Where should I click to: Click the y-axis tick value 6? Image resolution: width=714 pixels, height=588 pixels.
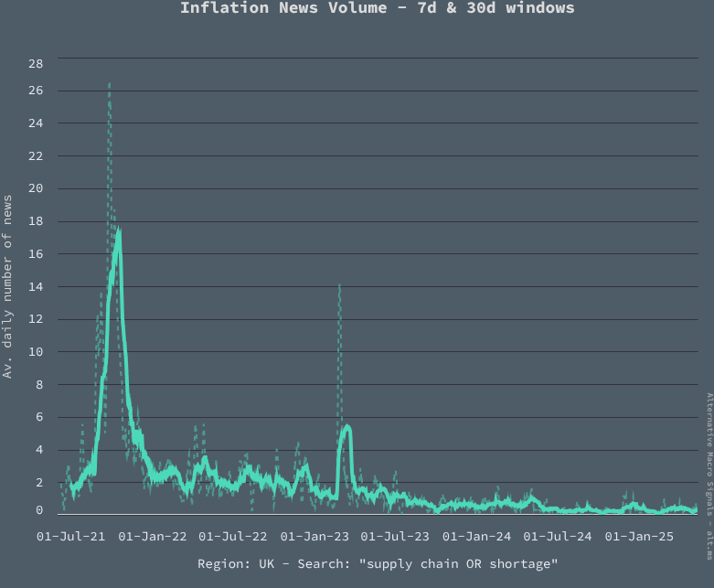(x=39, y=417)
